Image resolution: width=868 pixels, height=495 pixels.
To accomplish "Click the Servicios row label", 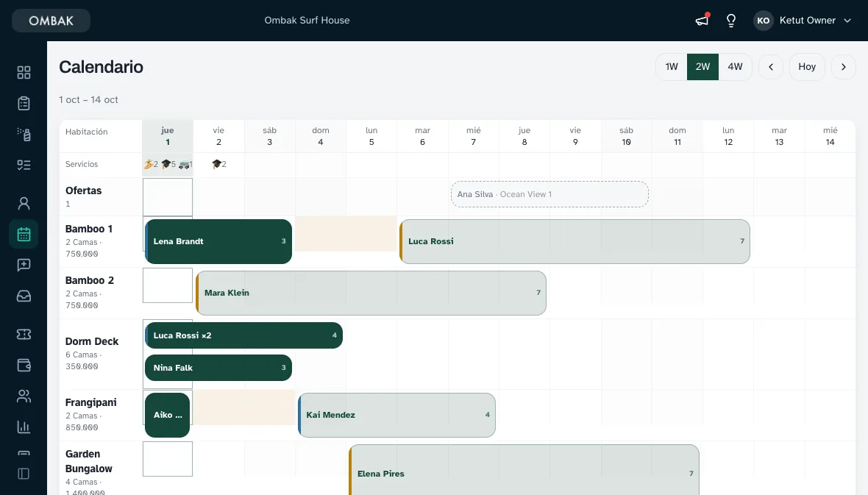I will 82,165.
